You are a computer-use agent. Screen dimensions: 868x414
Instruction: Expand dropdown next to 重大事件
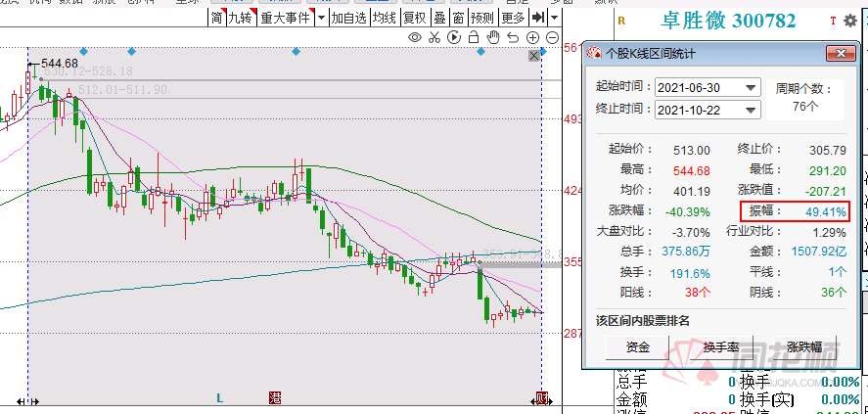point(322,19)
